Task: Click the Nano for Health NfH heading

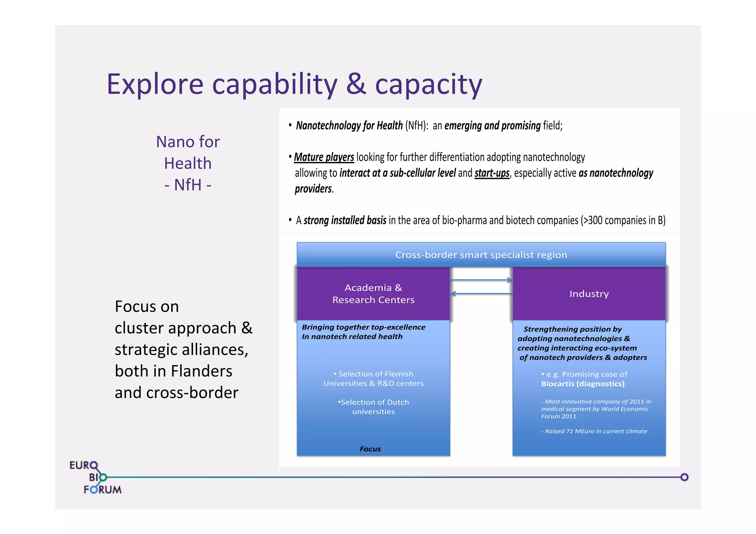Action: click(188, 163)
